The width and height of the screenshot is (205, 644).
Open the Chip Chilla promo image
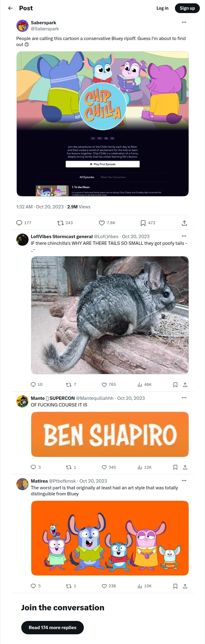click(x=103, y=124)
